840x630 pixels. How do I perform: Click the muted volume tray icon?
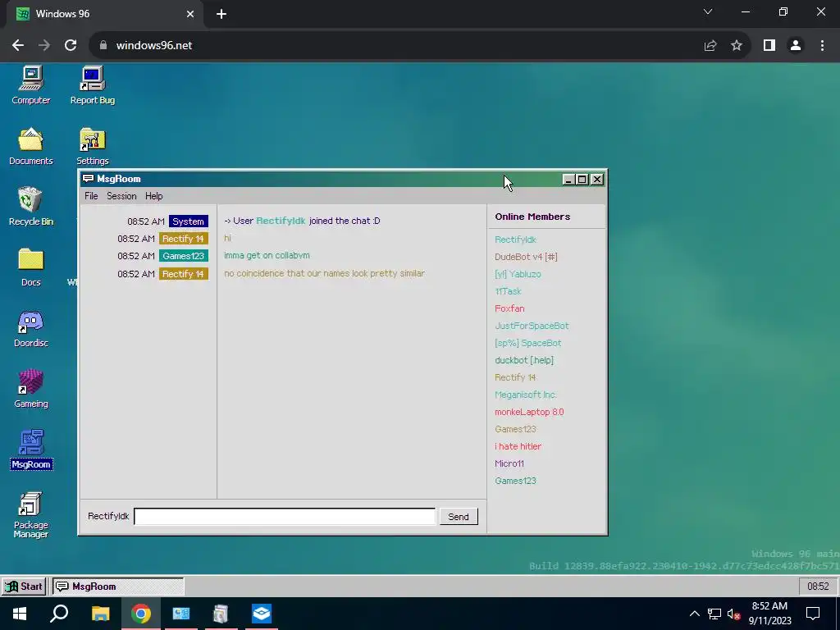(x=733, y=614)
